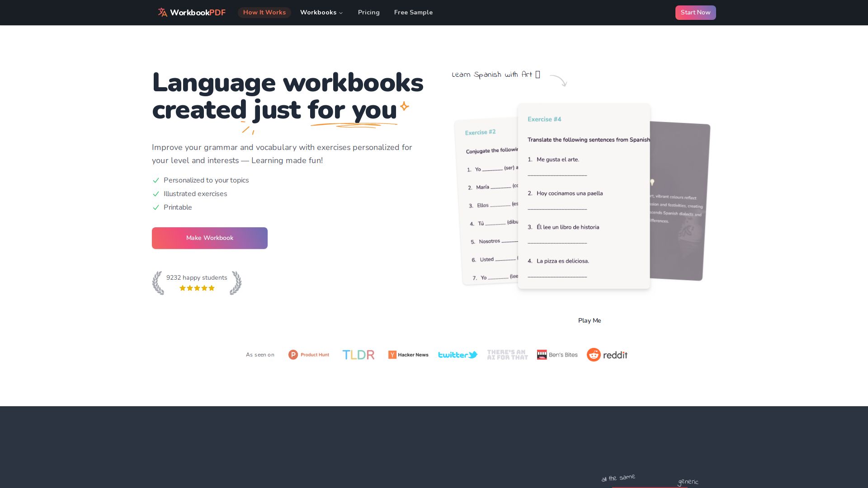
Task: Click checkmark next to Printable
Action: tap(156, 207)
